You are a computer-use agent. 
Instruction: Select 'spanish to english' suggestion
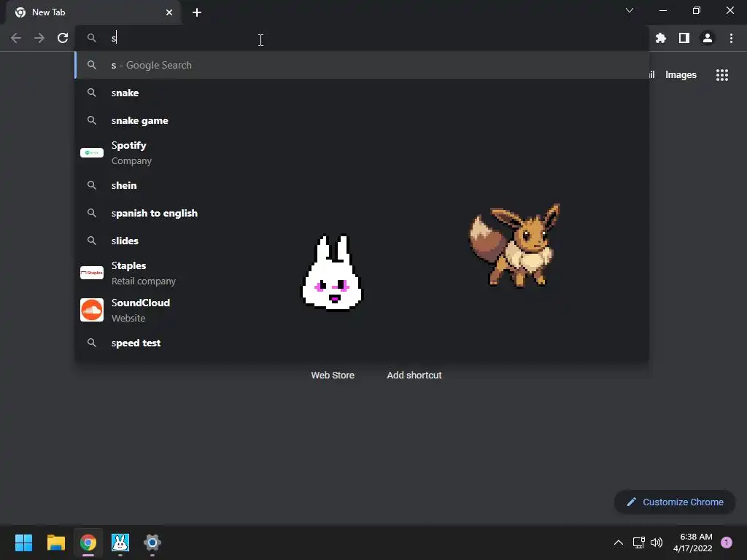(362, 213)
